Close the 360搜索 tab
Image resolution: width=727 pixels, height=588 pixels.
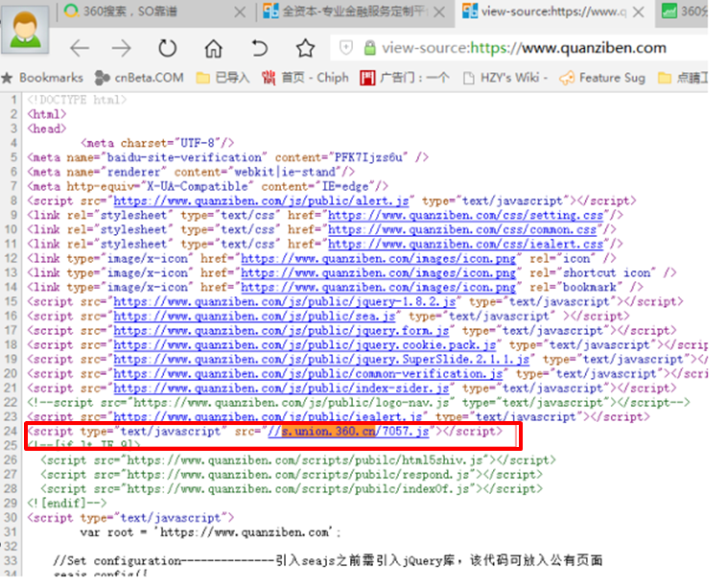click(240, 12)
